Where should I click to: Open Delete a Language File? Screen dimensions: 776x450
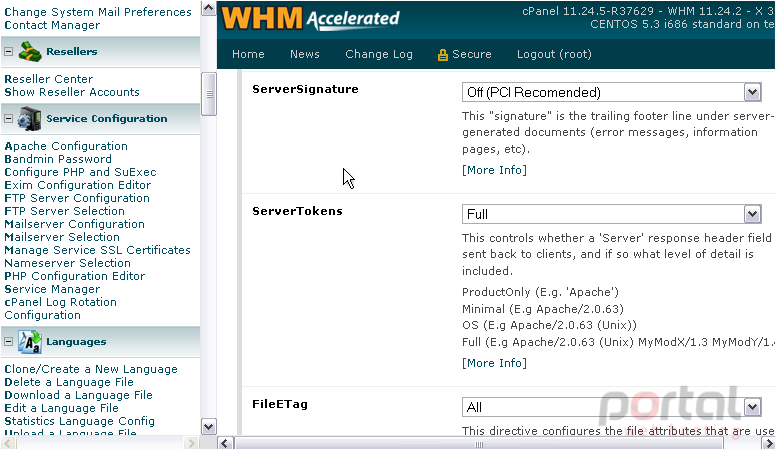(x=69, y=382)
